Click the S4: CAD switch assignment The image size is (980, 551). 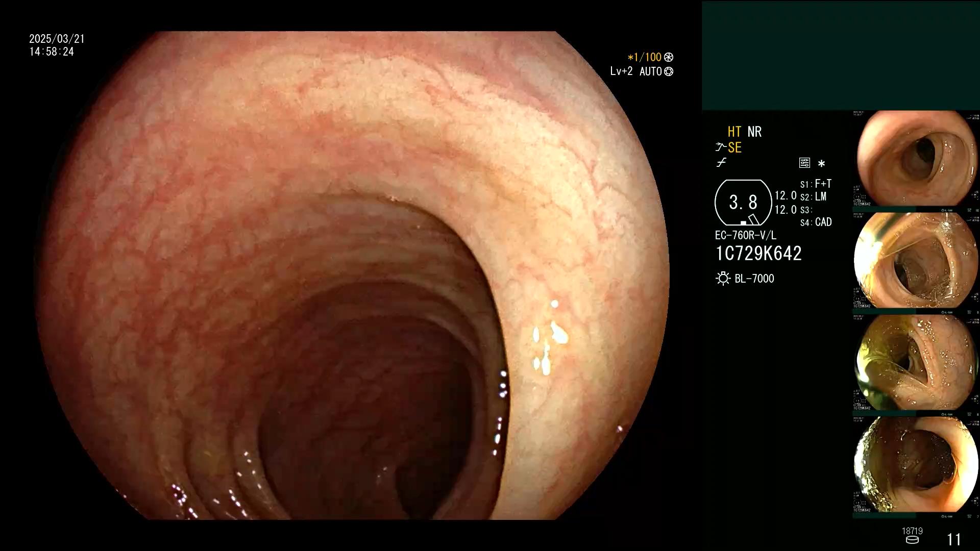pos(816,222)
